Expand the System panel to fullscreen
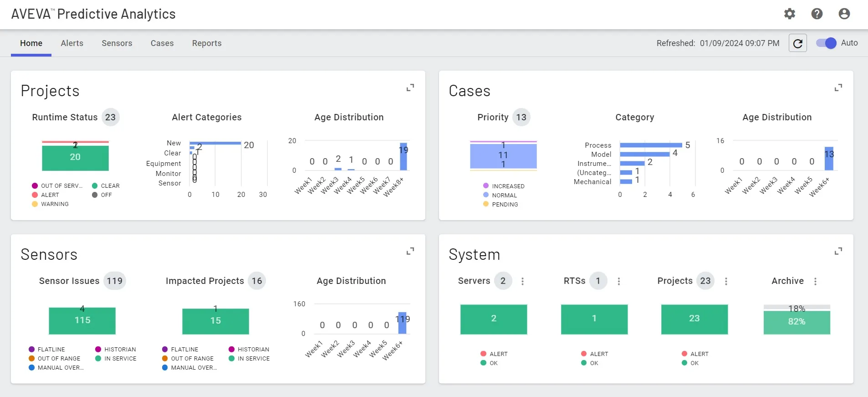The image size is (868, 397). click(x=838, y=251)
